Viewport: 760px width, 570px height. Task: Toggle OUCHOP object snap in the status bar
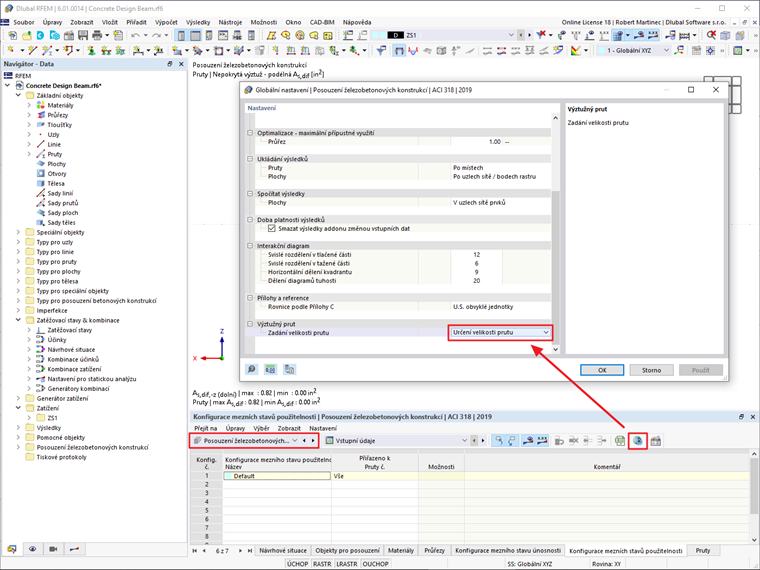[375, 564]
